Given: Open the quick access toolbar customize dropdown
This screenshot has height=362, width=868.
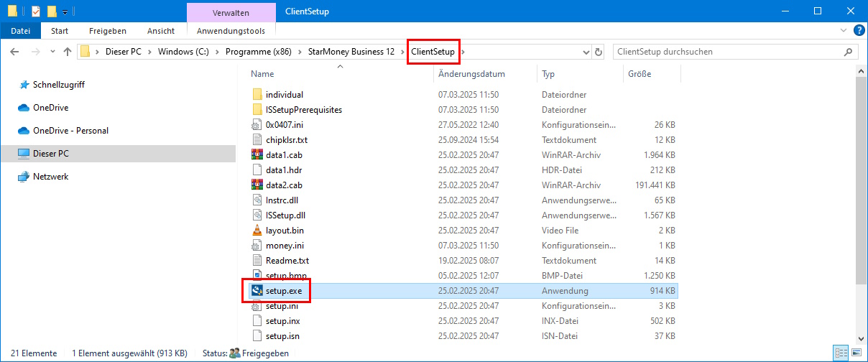Looking at the screenshot, I should (x=65, y=12).
